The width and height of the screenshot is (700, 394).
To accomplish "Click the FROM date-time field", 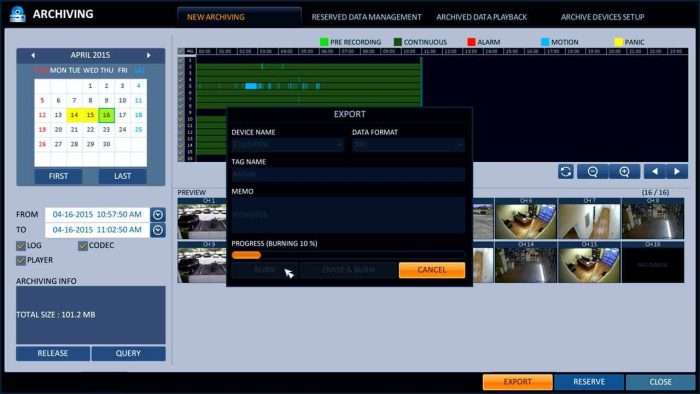I will click(x=97, y=215).
